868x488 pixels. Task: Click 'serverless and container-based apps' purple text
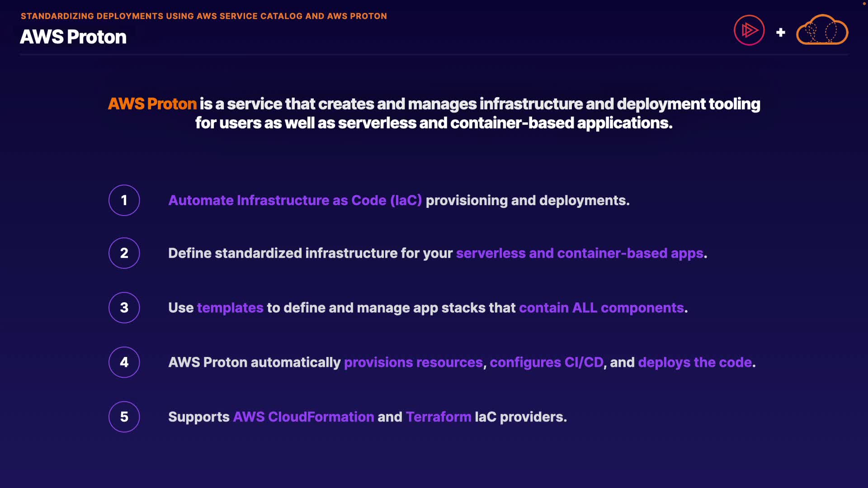point(580,253)
